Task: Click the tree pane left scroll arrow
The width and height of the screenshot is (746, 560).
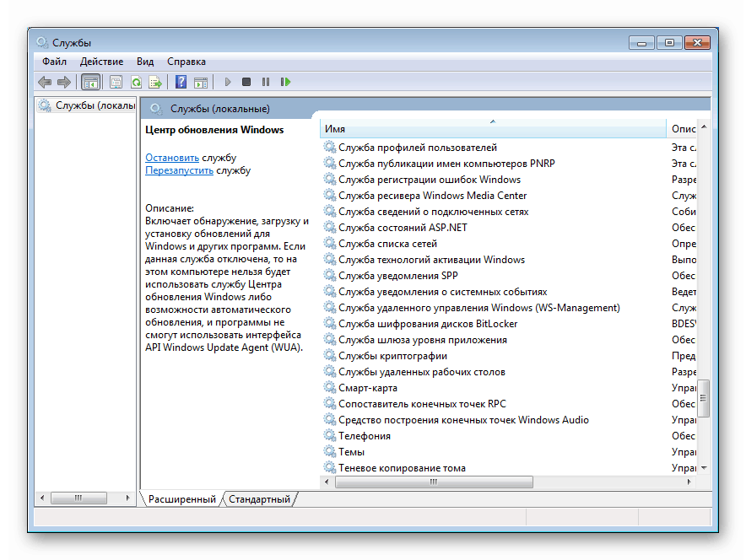Action: 42,498
